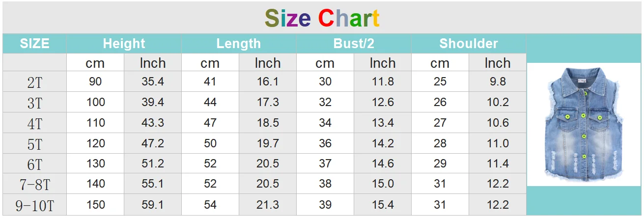Choose the 9-10T size row label
The image size is (644, 219).
click(x=34, y=205)
